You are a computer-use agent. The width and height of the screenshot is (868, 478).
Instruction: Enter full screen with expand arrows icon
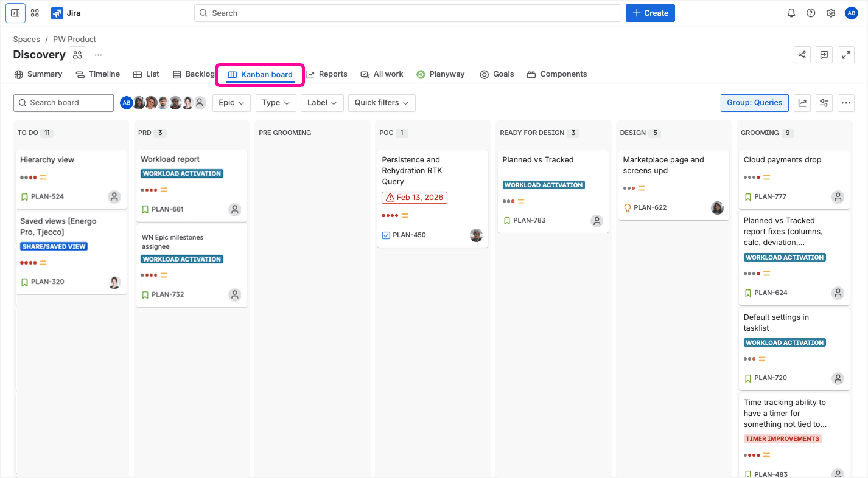pos(846,55)
